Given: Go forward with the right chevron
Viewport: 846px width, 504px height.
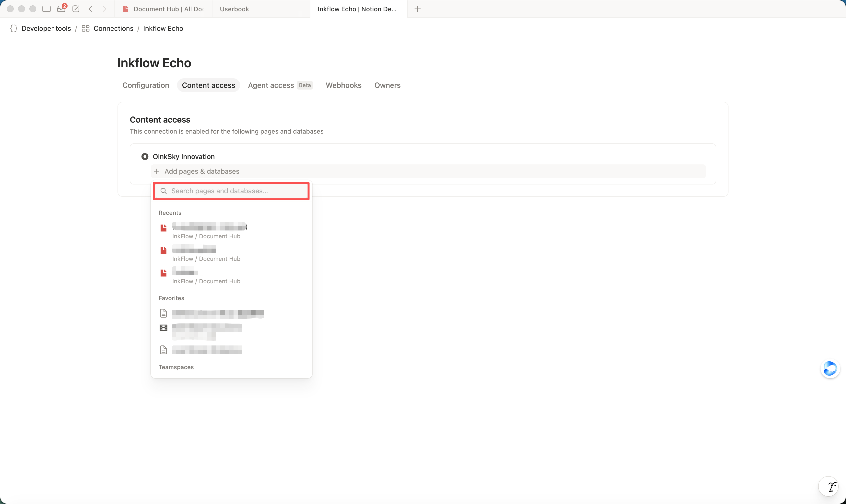Looking at the screenshot, I should pyautogui.click(x=104, y=9).
